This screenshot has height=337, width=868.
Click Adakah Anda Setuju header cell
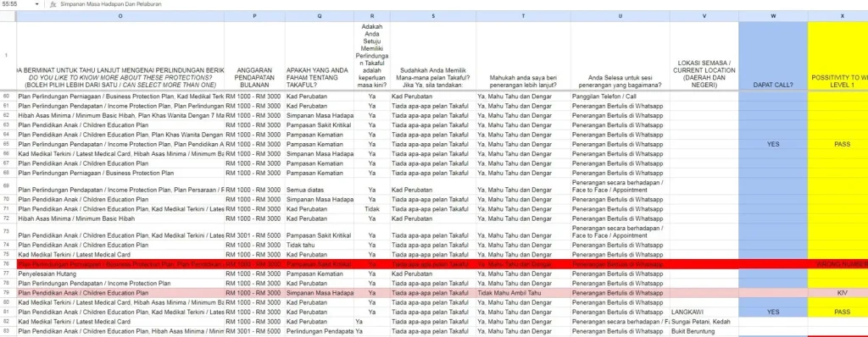pos(371,56)
